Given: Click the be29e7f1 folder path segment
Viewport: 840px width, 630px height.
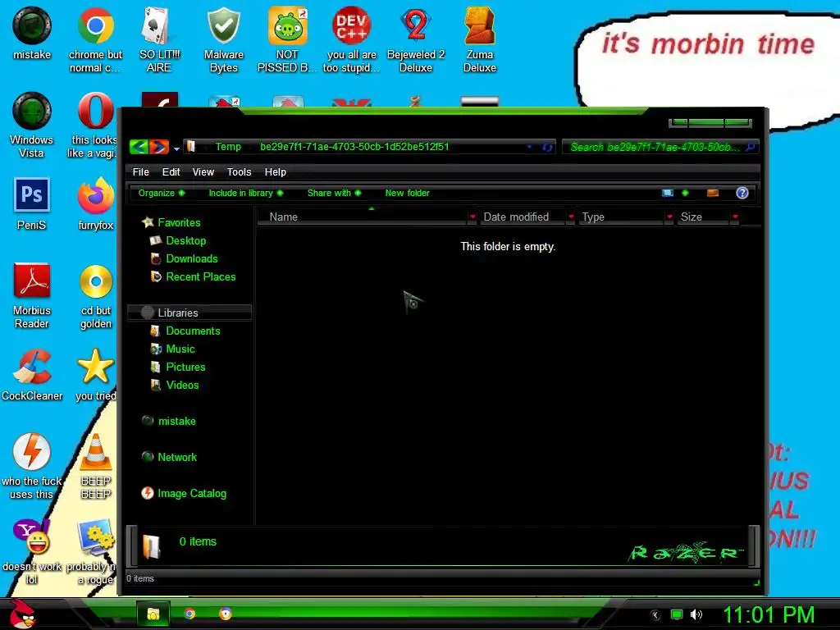Looking at the screenshot, I should click(354, 147).
